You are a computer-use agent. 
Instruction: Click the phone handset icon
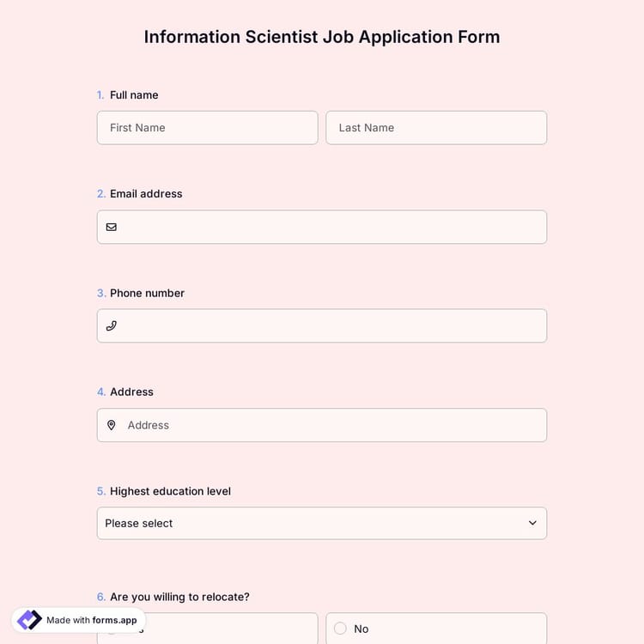111,326
